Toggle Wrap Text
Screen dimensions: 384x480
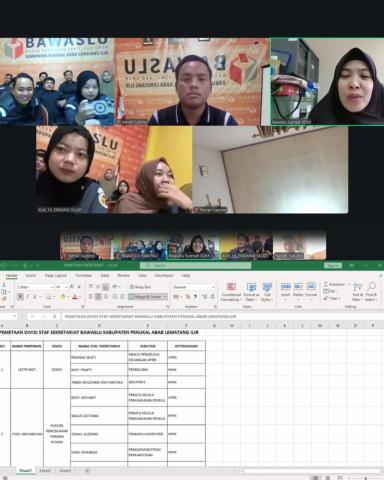pos(140,287)
